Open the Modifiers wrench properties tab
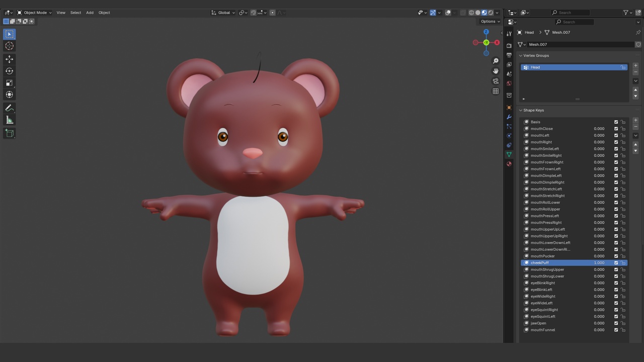This screenshot has width=644, height=362. click(x=509, y=117)
